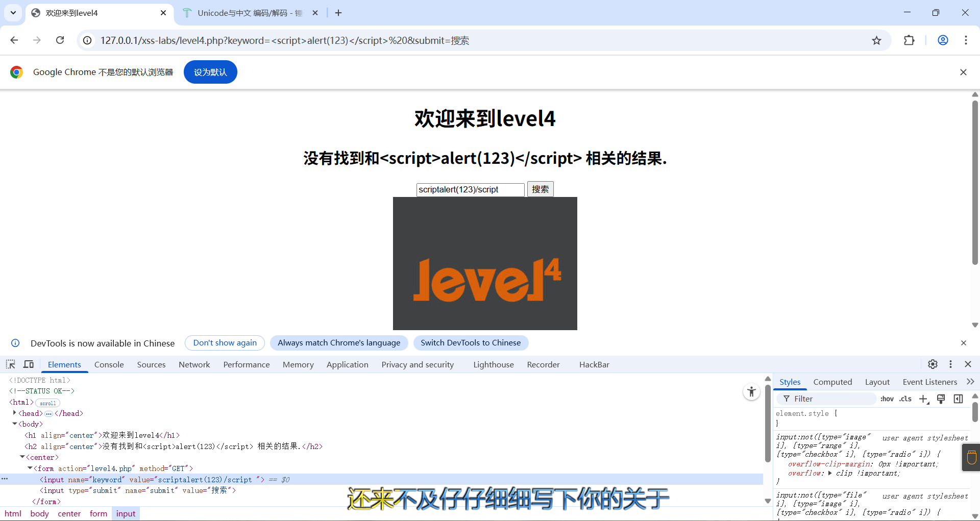
Task: Close the 欢迎来到level4 tab
Action: (163, 13)
